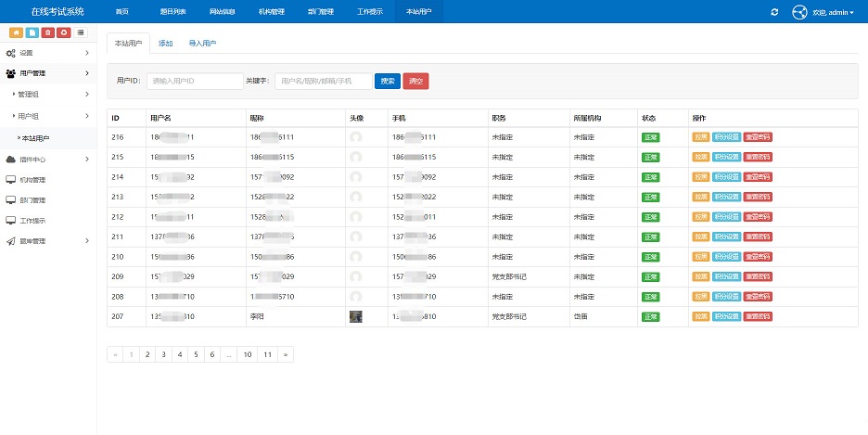Image resolution: width=868 pixels, height=435 pixels.
Task: Open 机构管理 in the top navigation
Action: pos(272,12)
